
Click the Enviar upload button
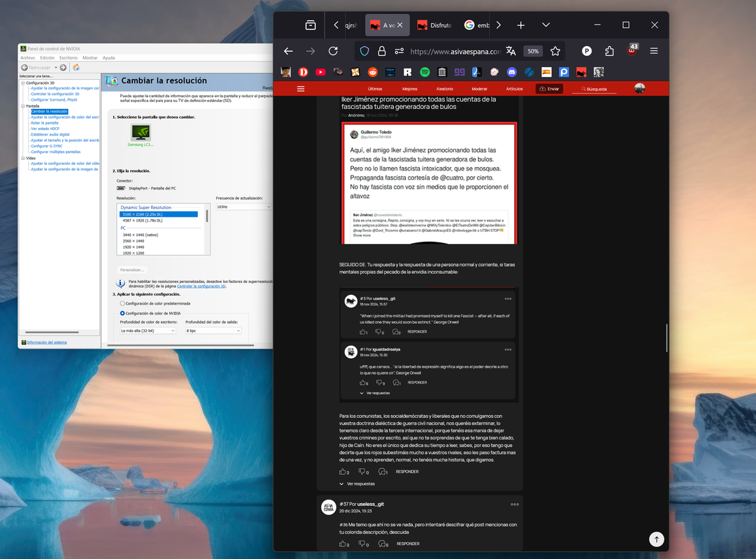(549, 89)
